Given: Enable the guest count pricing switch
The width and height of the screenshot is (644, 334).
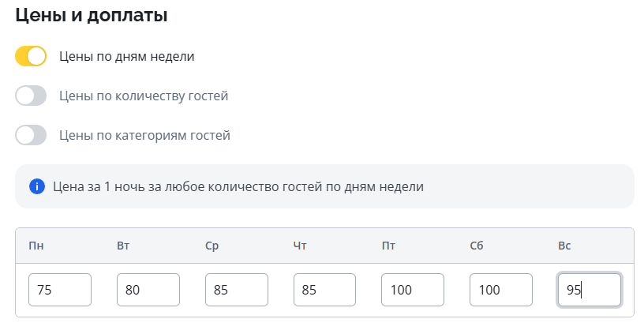Looking at the screenshot, I should (x=31, y=96).
